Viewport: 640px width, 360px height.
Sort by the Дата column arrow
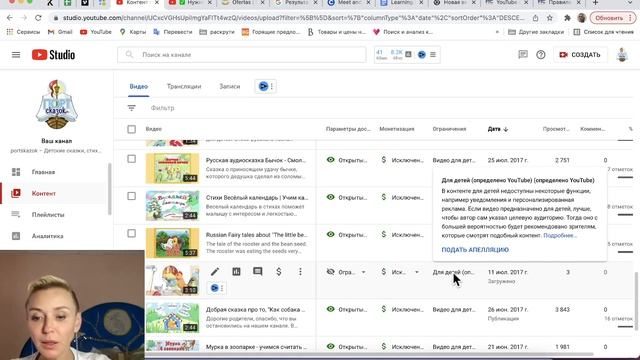506,129
